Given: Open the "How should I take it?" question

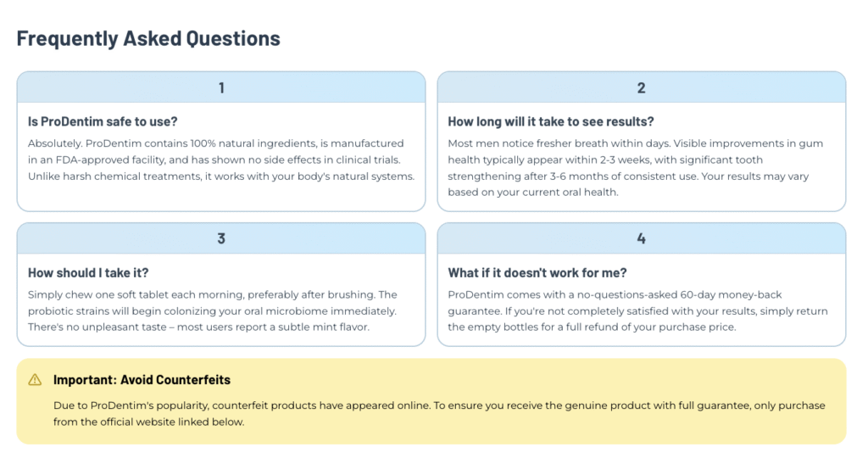Looking at the screenshot, I should 90,272.
